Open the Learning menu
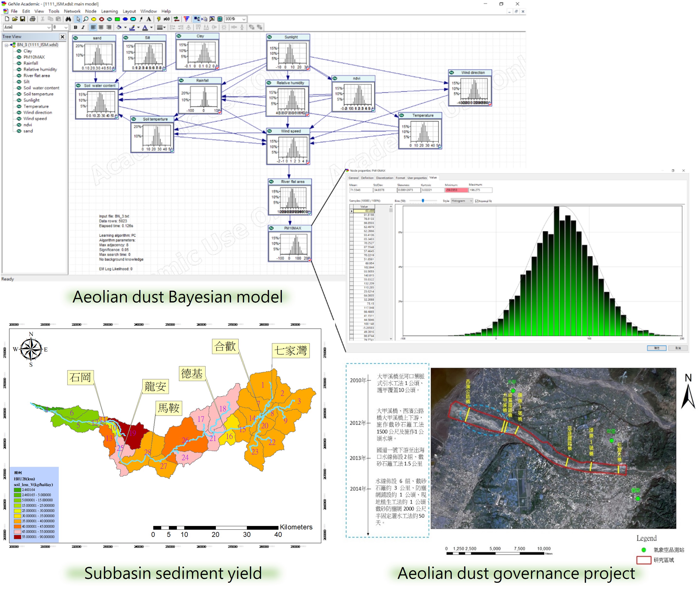 (109, 11)
